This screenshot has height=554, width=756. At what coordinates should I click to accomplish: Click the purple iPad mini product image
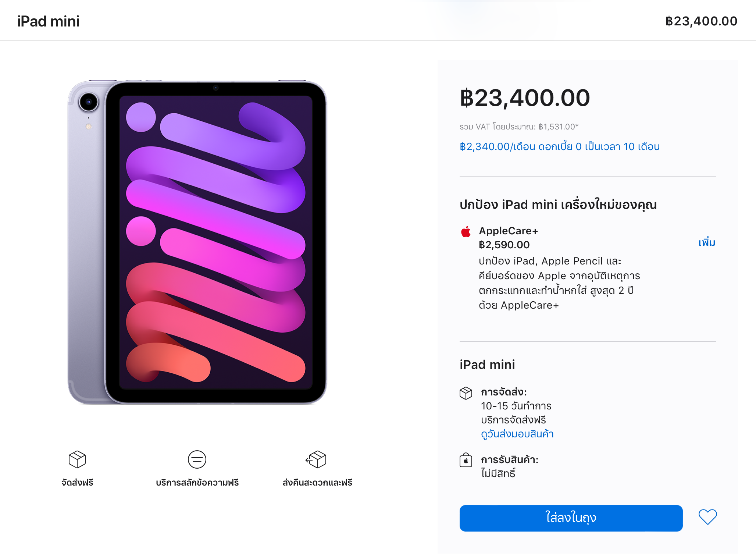[x=197, y=242]
